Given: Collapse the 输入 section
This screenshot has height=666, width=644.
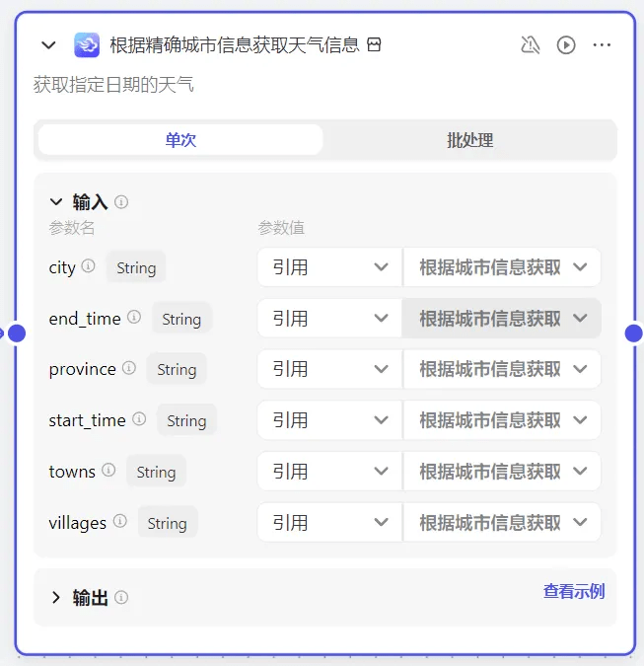Looking at the screenshot, I should 56,201.
